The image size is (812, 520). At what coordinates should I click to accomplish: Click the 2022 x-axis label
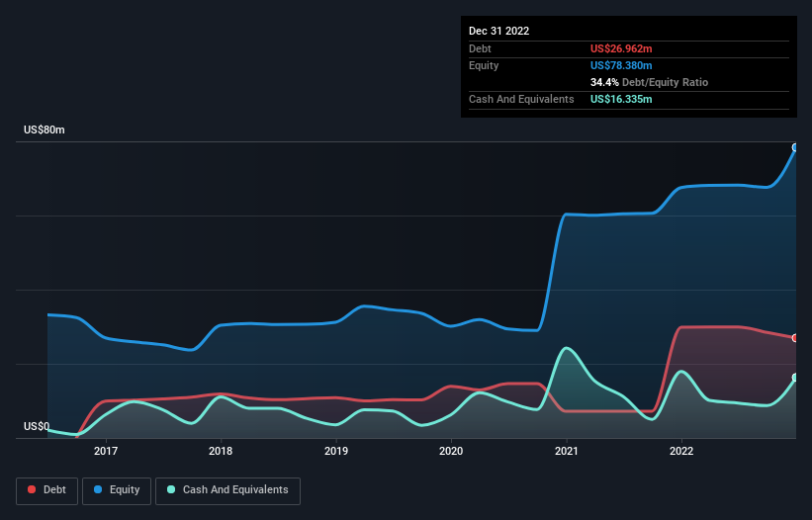pos(681,451)
